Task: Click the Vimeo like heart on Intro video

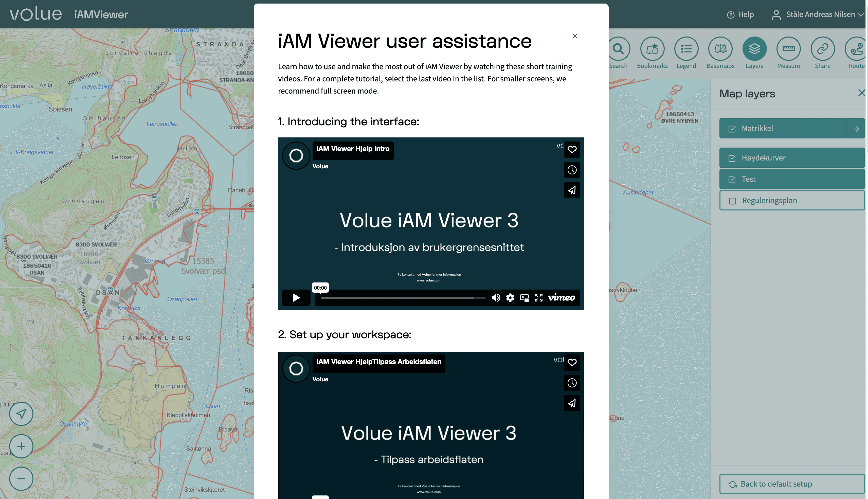Action: [x=572, y=149]
